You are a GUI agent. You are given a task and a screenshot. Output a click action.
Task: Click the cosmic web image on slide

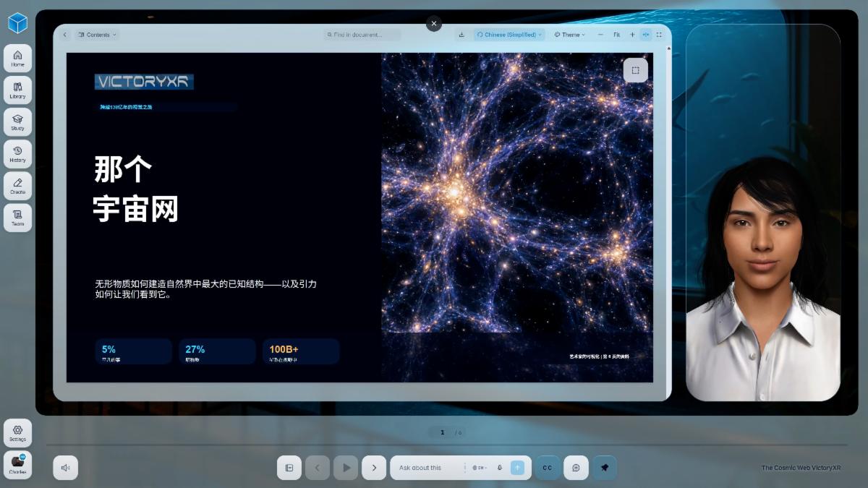pyautogui.click(x=517, y=192)
